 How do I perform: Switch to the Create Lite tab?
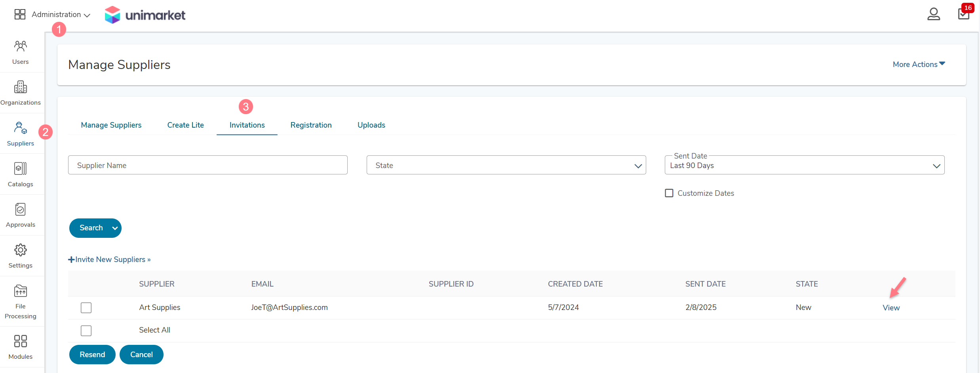(186, 125)
